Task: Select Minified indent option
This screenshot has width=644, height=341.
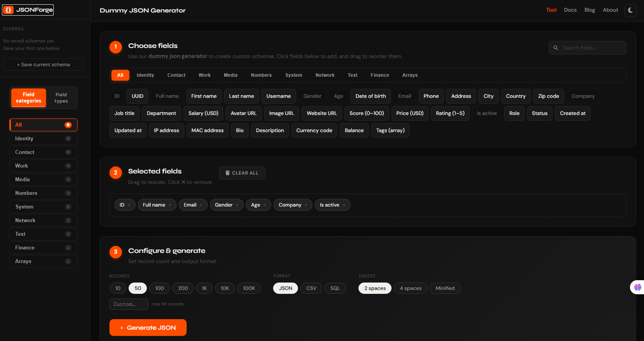Action: click(x=445, y=288)
